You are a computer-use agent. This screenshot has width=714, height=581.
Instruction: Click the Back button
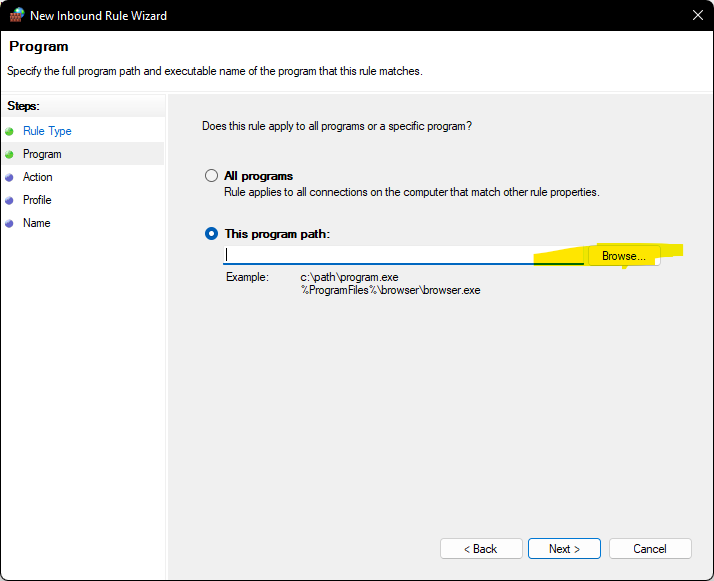coord(481,549)
